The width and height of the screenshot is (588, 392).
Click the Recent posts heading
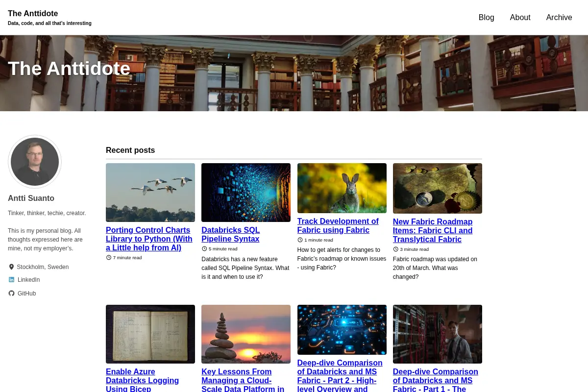[130, 150]
